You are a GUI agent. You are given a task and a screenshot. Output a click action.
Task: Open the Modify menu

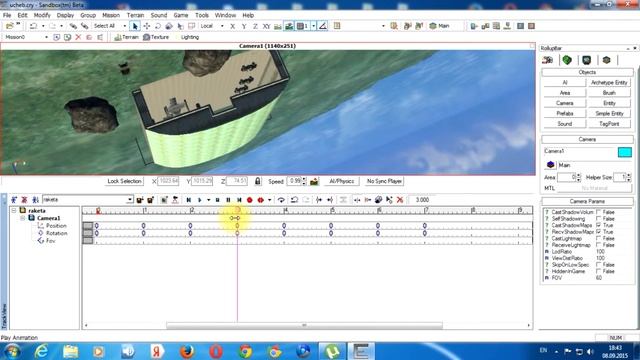pos(42,15)
